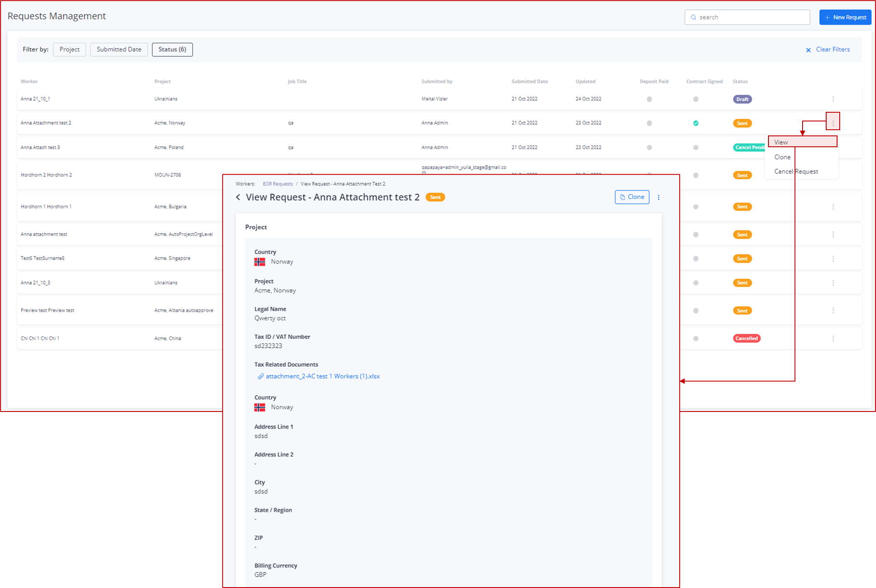Open the Project filter dropdown

click(x=69, y=49)
